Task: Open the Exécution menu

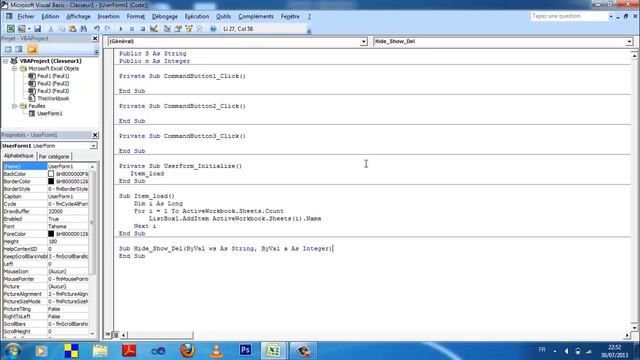Action: click(x=197, y=16)
